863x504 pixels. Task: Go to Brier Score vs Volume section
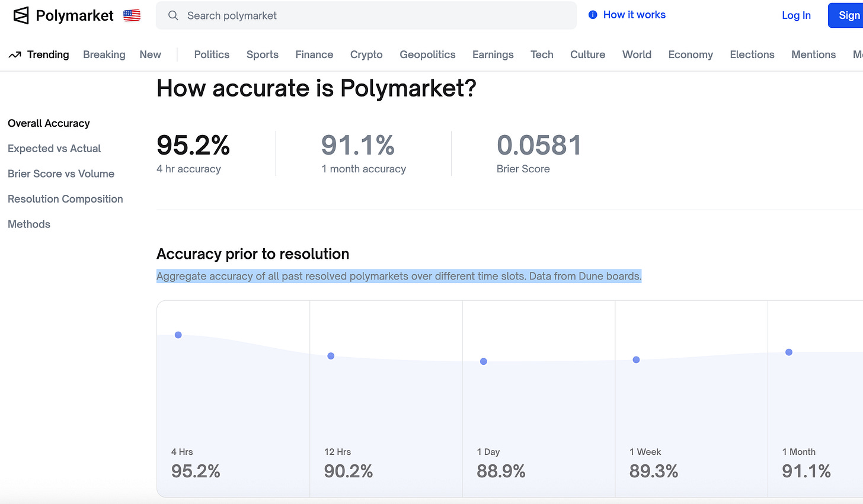(x=61, y=174)
